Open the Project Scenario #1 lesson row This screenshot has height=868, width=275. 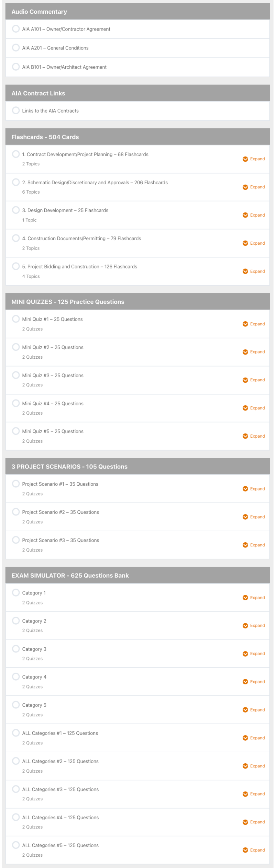coord(60,484)
